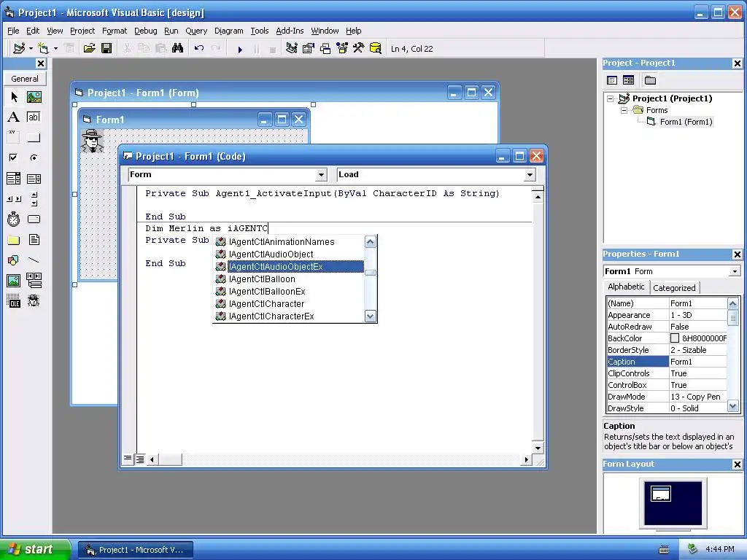
Task: Open the Object Browser toolbar icon
Action: click(x=342, y=49)
